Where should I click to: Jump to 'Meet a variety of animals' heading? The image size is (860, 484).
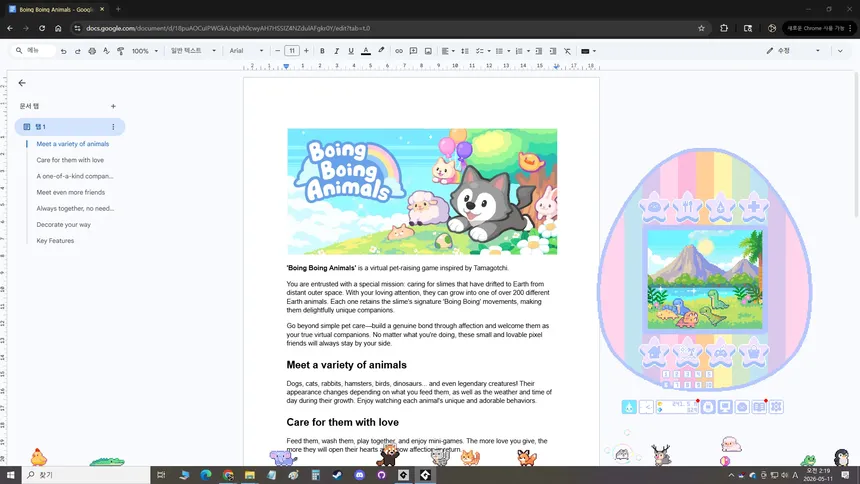(x=73, y=144)
